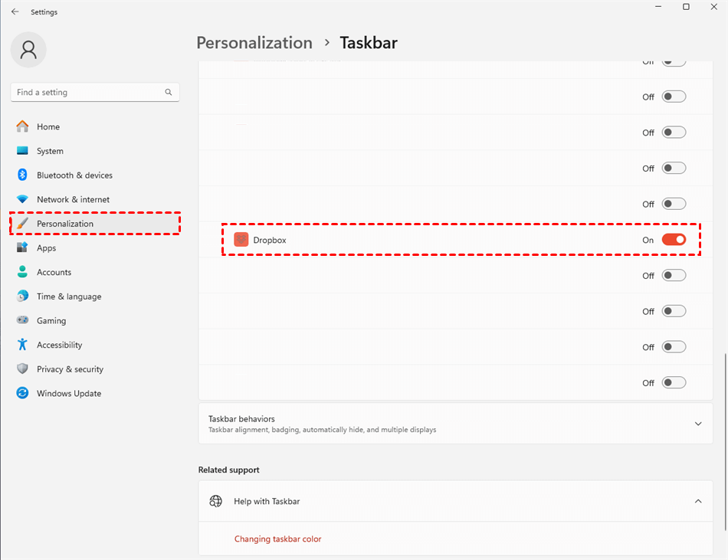Click the back arrow in Settings

[15, 12]
